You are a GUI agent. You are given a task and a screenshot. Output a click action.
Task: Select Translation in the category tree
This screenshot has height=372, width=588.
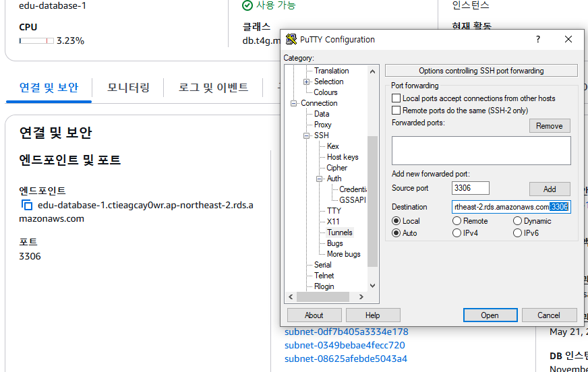tap(332, 71)
